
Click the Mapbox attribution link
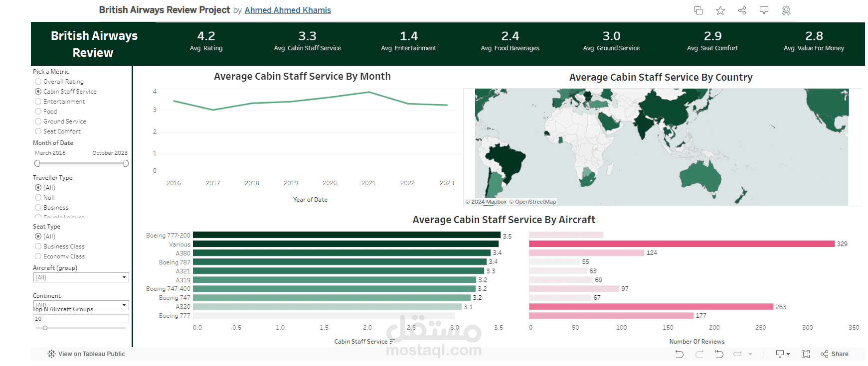[x=486, y=202]
